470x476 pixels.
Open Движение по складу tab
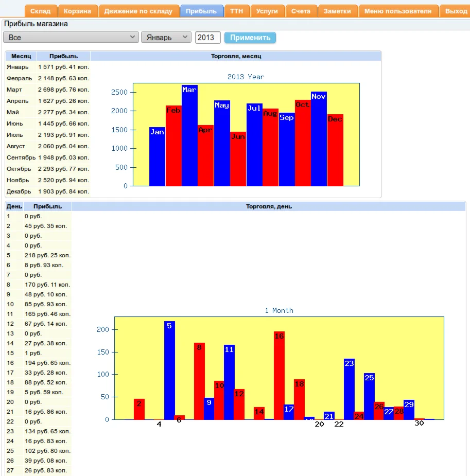pyautogui.click(x=138, y=11)
